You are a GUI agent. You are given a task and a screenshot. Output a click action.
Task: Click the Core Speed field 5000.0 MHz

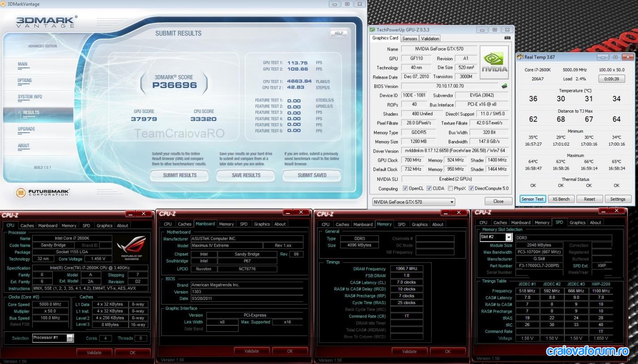(51, 305)
